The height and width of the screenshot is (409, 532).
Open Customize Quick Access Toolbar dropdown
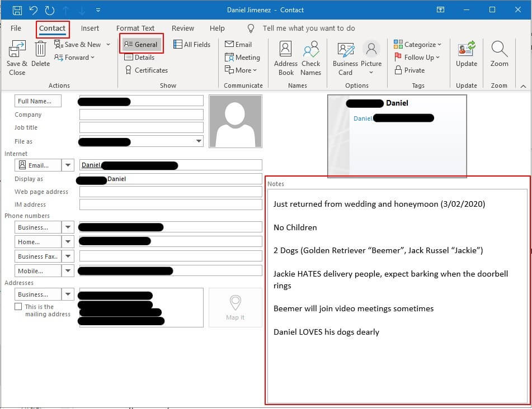98,10
